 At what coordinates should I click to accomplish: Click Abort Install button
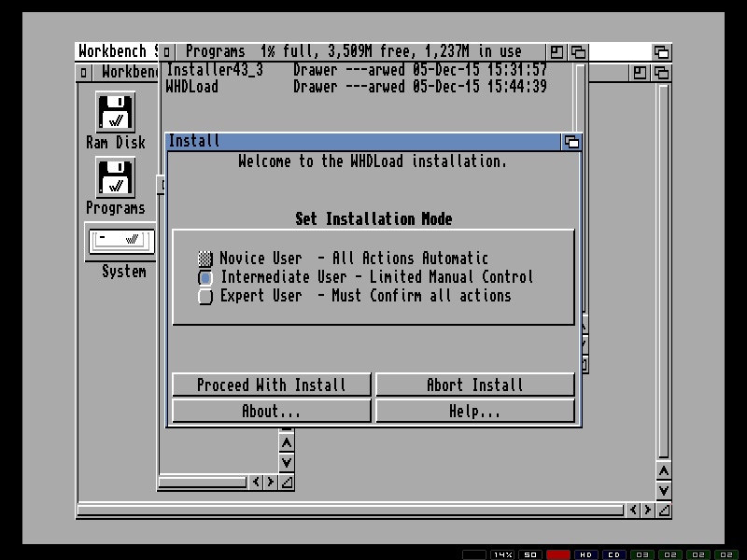(x=475, y=385)
